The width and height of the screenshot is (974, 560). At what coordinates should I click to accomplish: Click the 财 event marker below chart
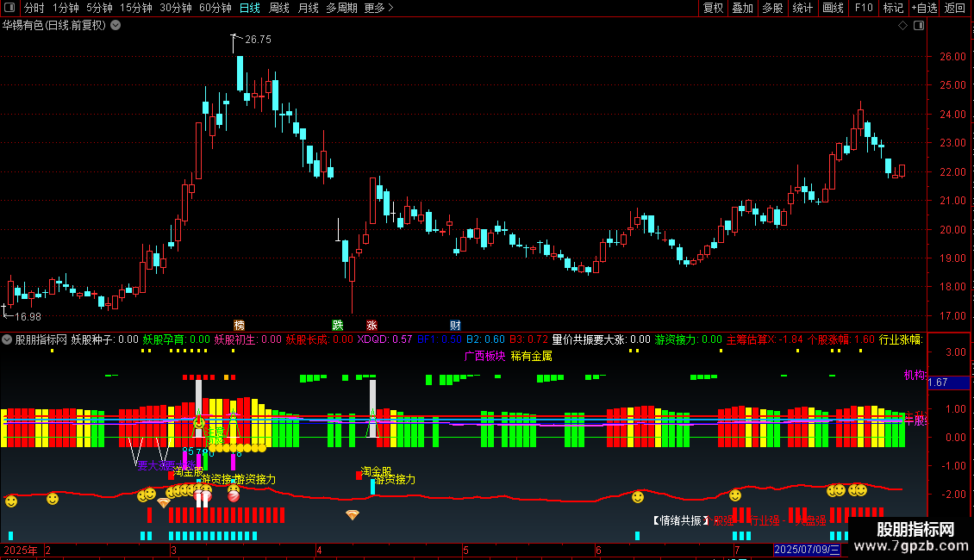455,326
